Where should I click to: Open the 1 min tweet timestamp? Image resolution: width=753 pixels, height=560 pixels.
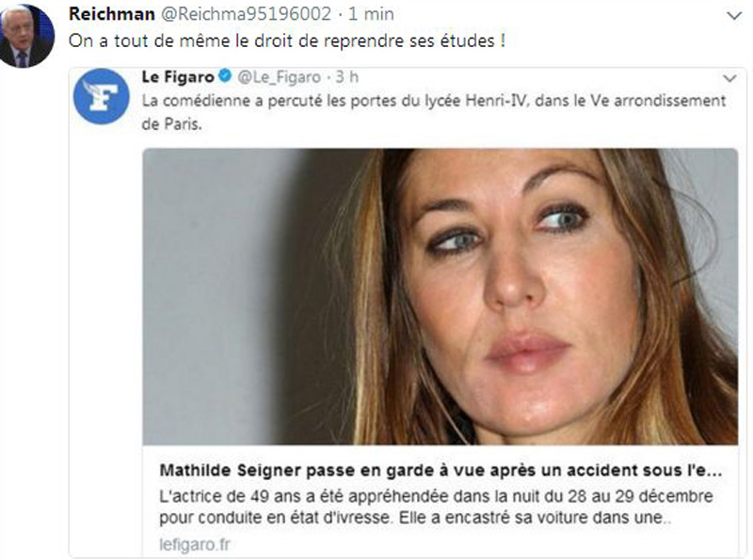tap(371, 14)
